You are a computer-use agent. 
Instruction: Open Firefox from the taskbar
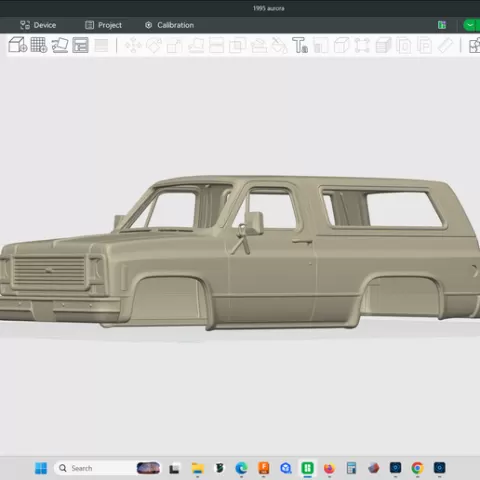329,468
